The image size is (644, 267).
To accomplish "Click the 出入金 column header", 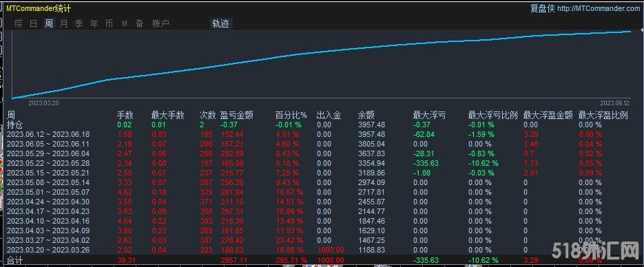I will click(x=329, y=116).
